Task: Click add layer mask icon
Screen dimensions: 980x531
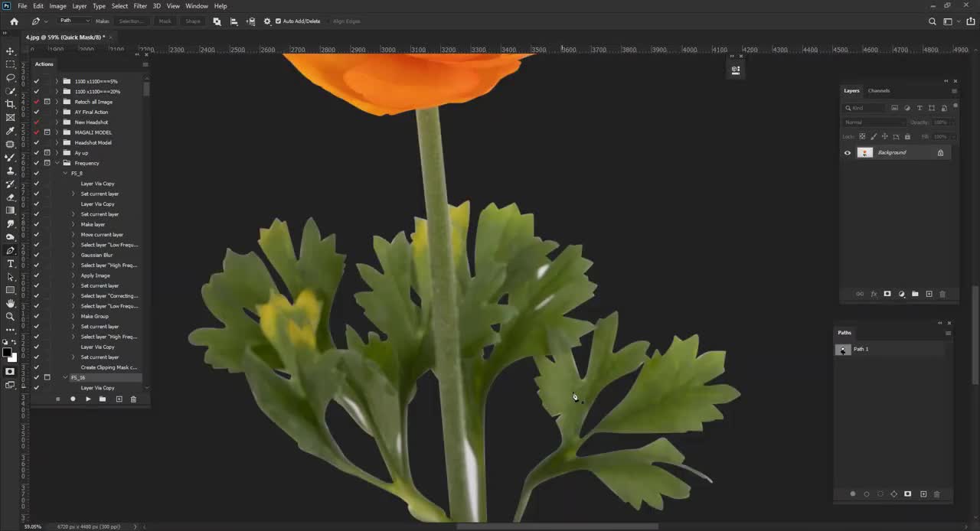Action: (887, 294)
